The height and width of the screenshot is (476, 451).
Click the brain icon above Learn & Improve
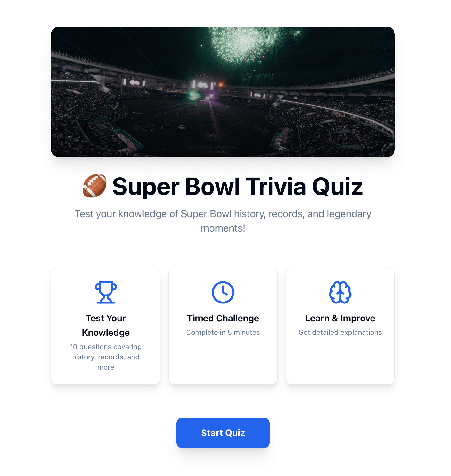340,292
